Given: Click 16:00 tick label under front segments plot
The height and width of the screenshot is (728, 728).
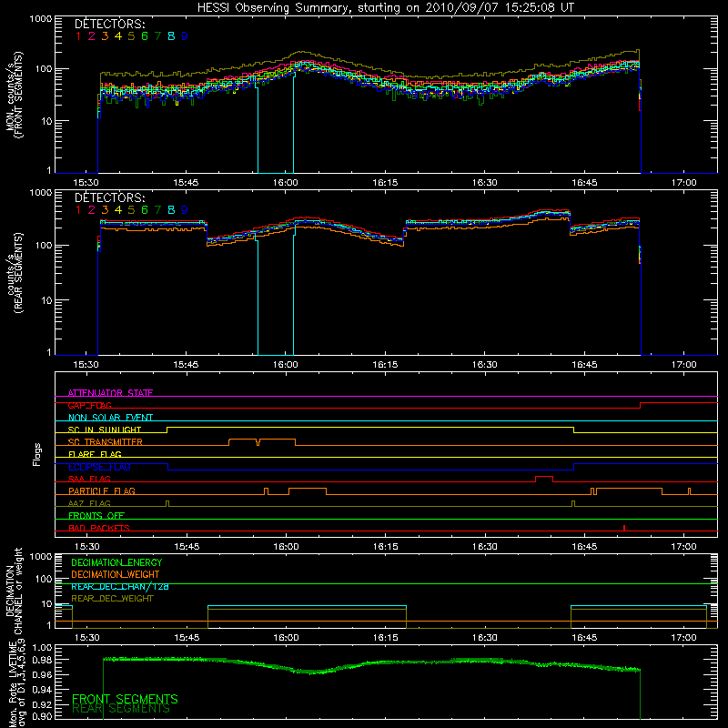Looking at the screenshot, I should pyautogui.click(x=285, y=183).
